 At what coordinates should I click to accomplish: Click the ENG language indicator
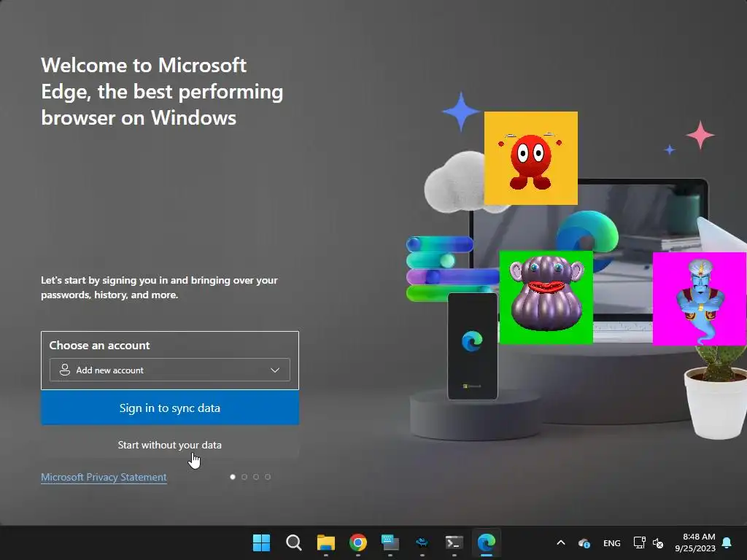tap(612, 542)
